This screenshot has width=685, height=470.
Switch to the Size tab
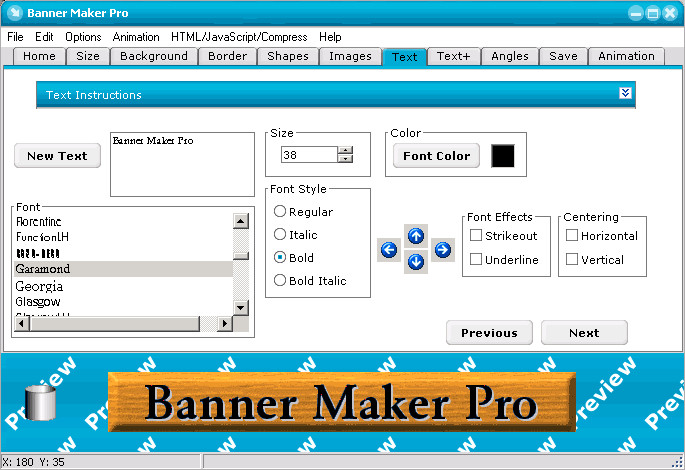click(x=88, y=56)
